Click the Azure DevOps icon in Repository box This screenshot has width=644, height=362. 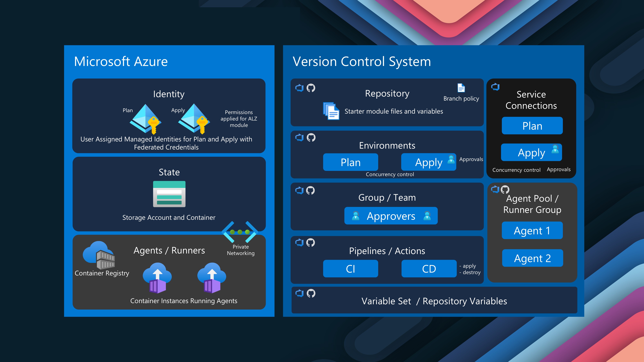299,88
